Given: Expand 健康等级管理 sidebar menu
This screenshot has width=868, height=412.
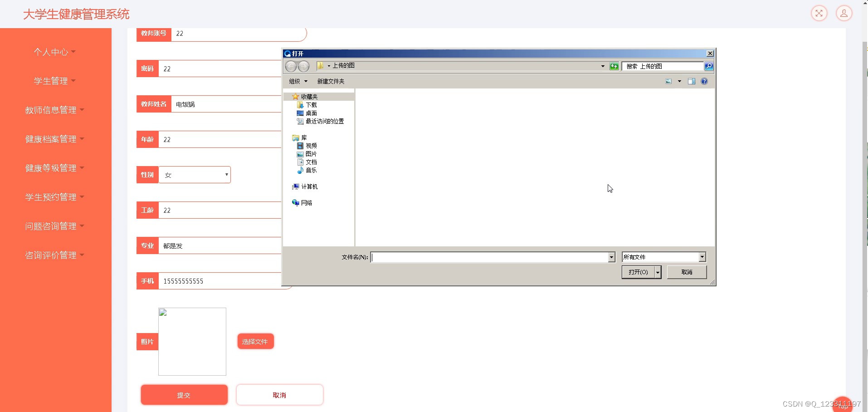Looking at the screenshot, I should (x=55, y=168).
